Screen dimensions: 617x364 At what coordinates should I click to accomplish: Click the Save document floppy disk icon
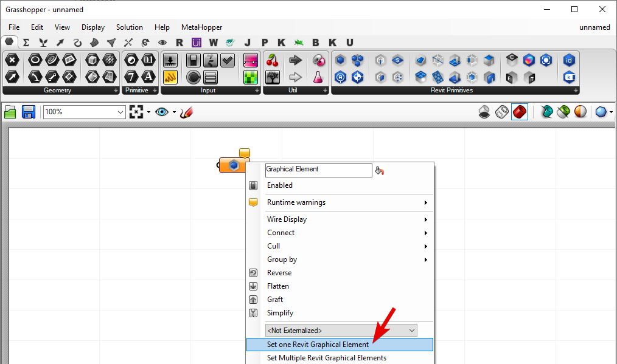click(x=28, y=112)
